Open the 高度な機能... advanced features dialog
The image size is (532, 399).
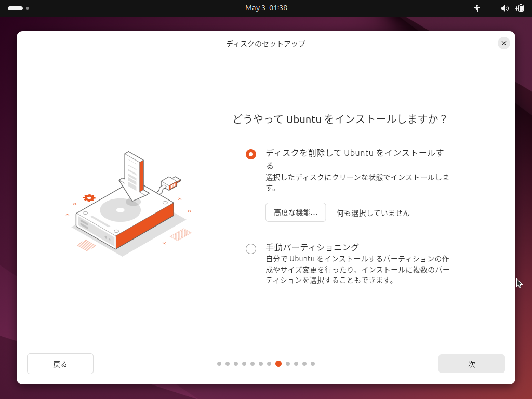296,212
